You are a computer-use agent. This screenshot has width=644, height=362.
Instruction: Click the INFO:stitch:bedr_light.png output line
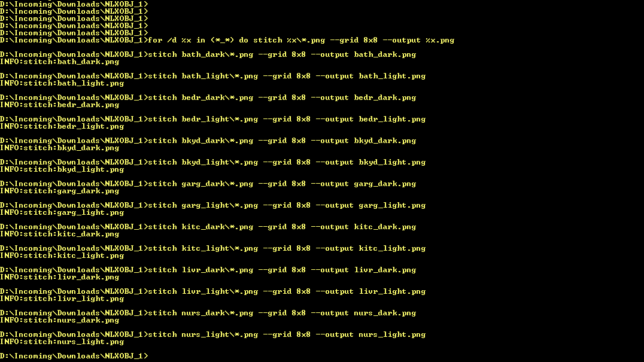click(x=62, y=126)
